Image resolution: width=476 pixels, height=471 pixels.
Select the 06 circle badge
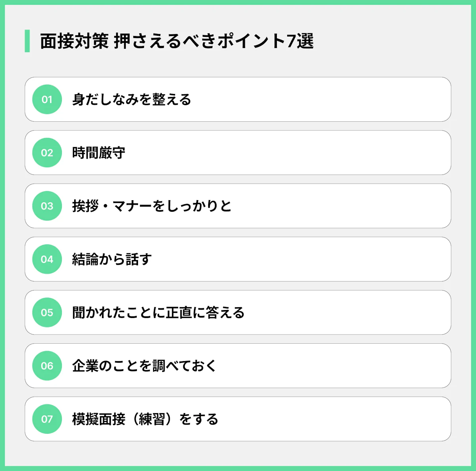point(47,366)
